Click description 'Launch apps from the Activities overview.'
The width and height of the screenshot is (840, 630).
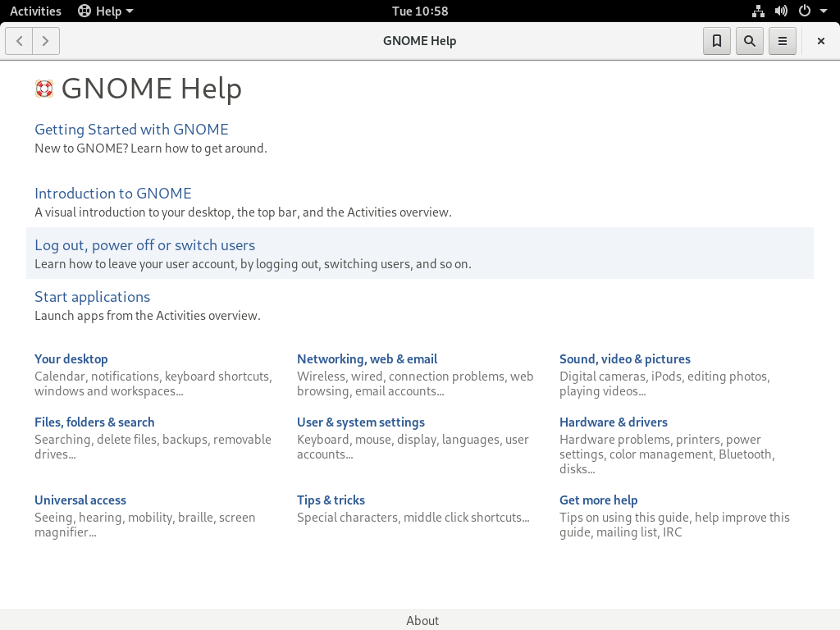[x=148, y=316]
